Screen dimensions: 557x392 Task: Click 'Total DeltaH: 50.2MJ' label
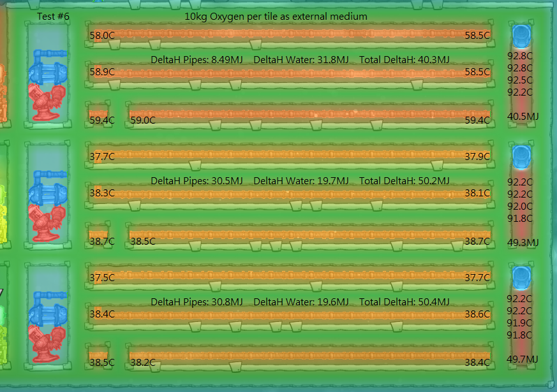[x=405, y=181]
